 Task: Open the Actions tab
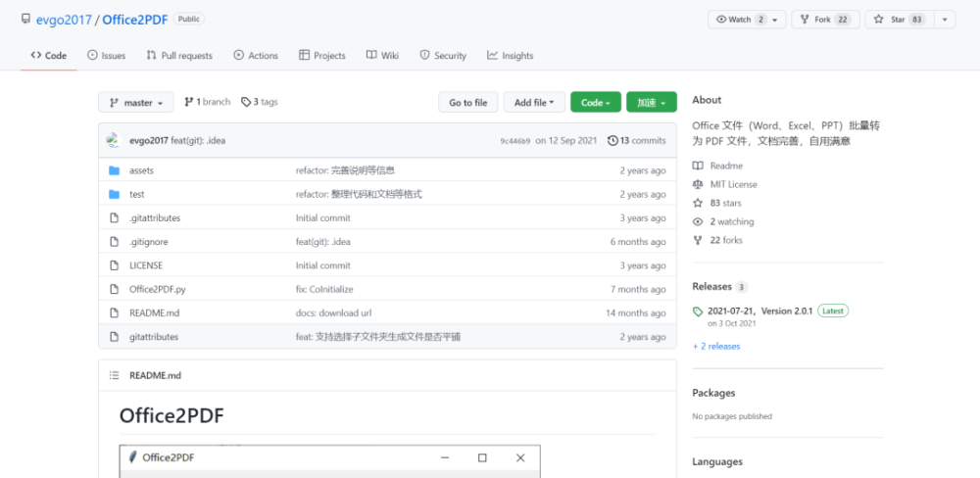[x=256, y=56]
